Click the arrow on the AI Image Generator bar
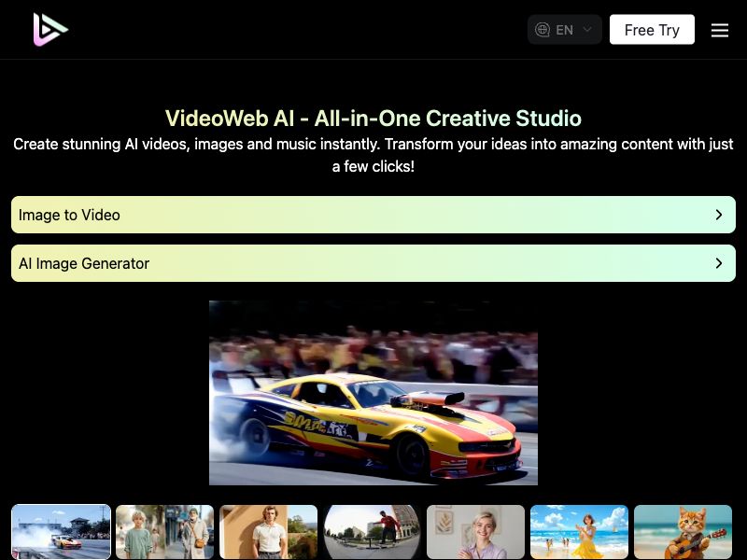This screenshot has width=747, height=560. (719, 263)
